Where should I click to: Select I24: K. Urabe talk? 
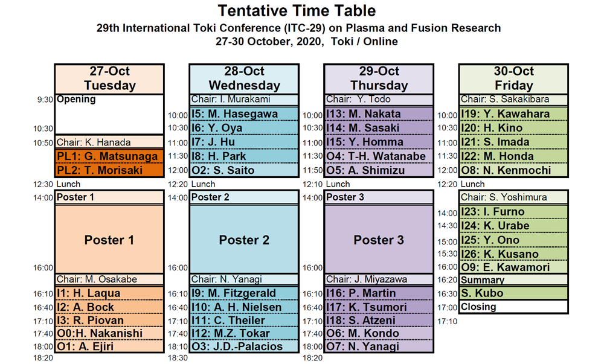[513, 226]
